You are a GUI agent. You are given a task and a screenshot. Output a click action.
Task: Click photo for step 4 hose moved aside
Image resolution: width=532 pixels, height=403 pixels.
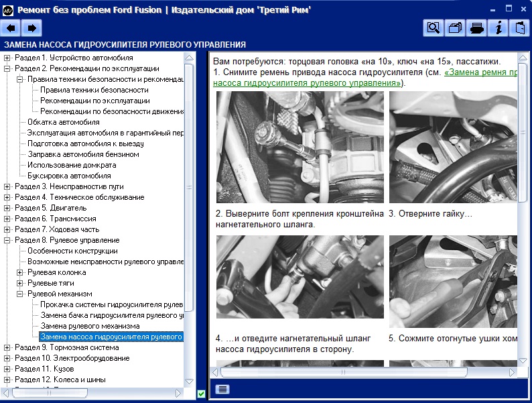(x=300, y=277)
